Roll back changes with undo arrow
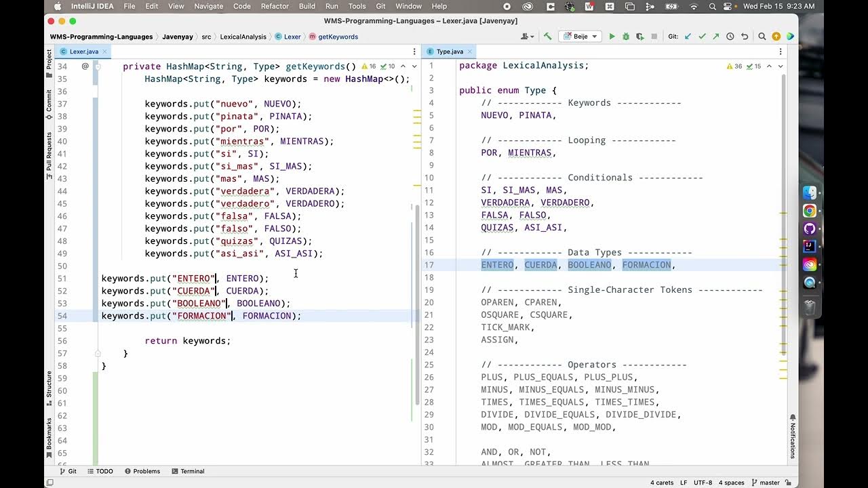 (745, 37)
